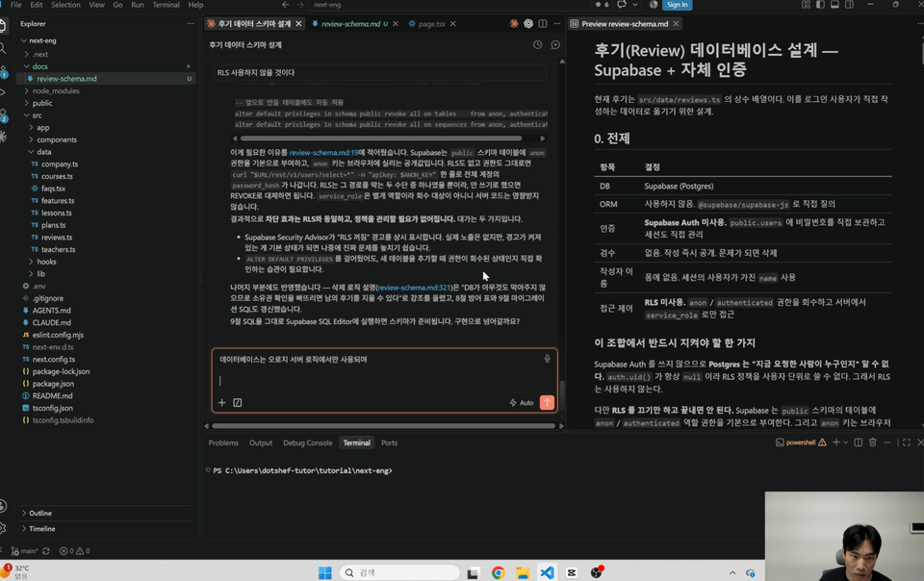Viewport: 924px width, 581px height.
Task: Create a new terminal with plus icon
Action: pyautogui.click(x=835, y=442)
